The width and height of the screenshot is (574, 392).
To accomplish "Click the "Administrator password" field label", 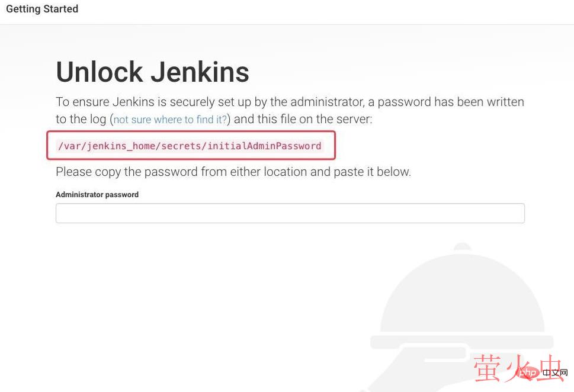I will pos(97,194).
